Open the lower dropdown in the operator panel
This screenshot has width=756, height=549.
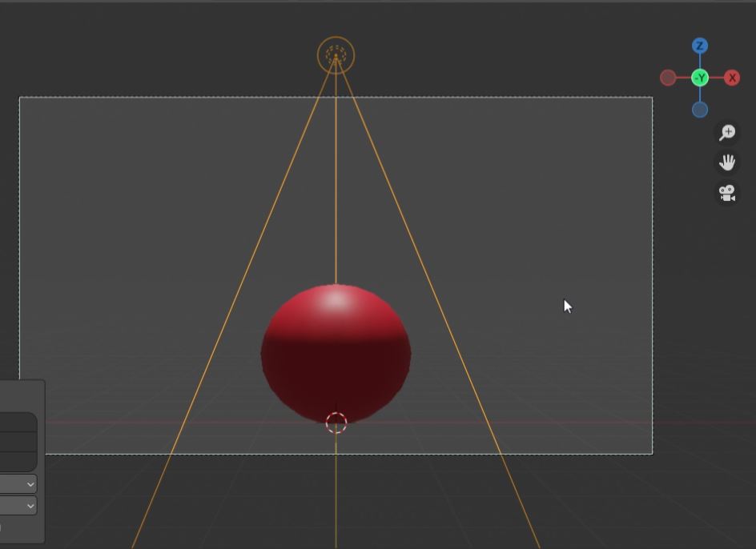tap(18, 506)
